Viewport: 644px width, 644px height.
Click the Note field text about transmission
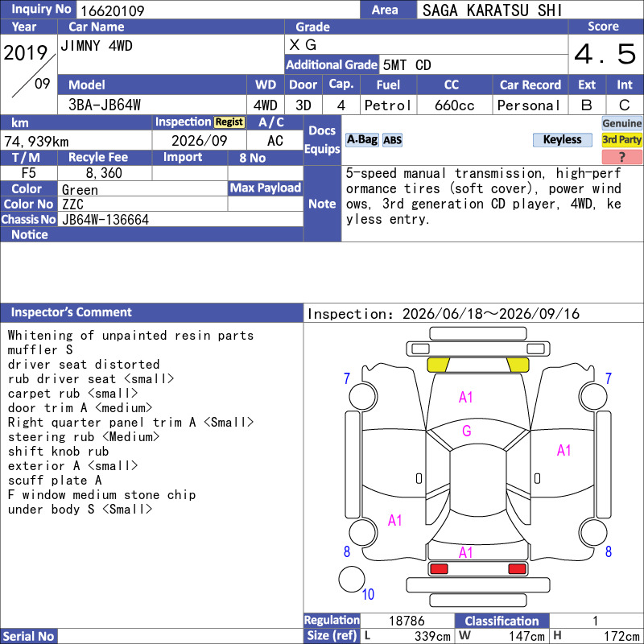pos(484,196)
